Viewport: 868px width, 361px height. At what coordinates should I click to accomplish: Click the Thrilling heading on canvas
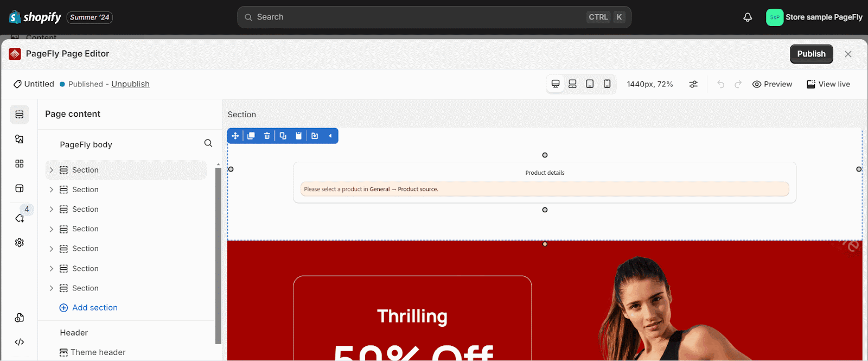pos(412,316)
